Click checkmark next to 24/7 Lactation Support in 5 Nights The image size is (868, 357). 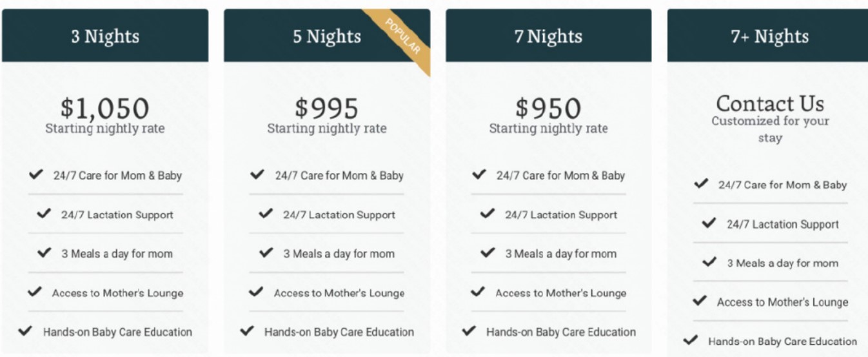pyautogui.click(x=266, y=214)
